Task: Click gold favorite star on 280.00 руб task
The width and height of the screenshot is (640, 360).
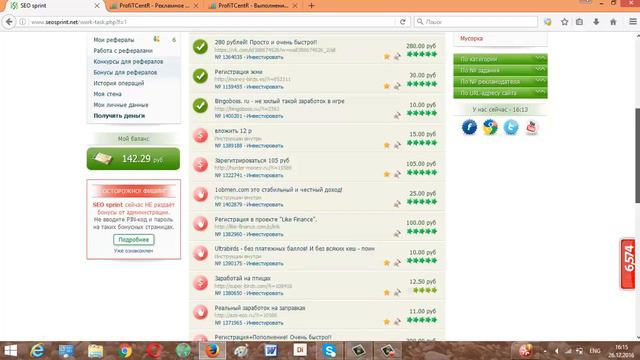Action: (387, 56)
